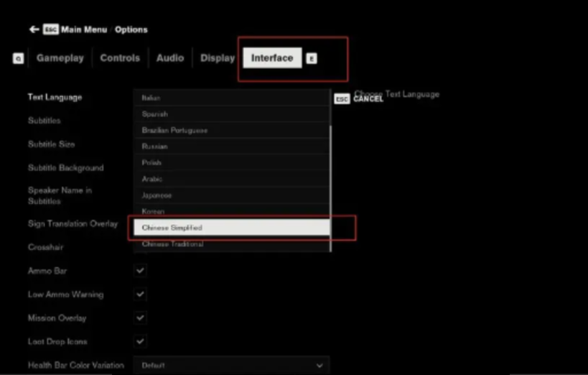Click the CANCEL button
588x375 pixels.
[368, 99]
